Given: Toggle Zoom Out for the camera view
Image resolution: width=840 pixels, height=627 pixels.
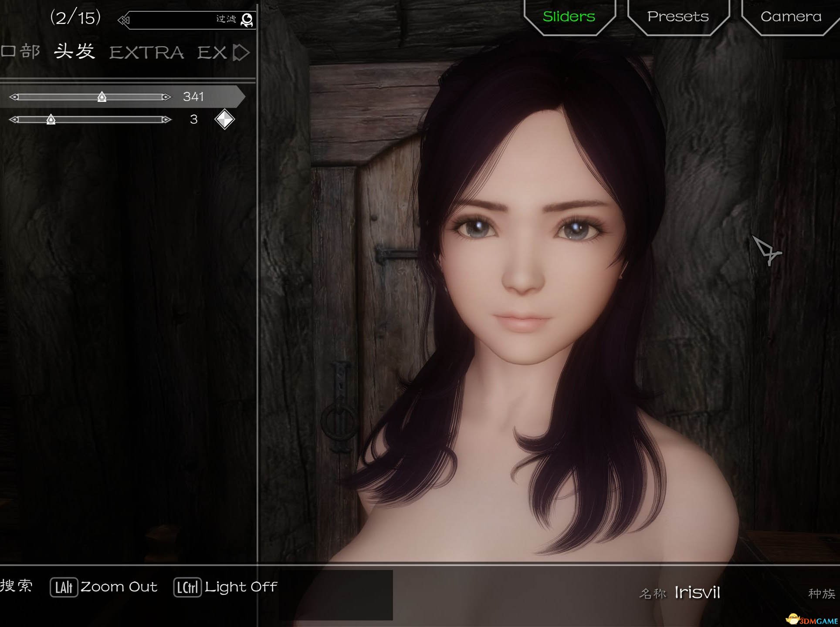Looking at the screenshot, I should [119, 587].
